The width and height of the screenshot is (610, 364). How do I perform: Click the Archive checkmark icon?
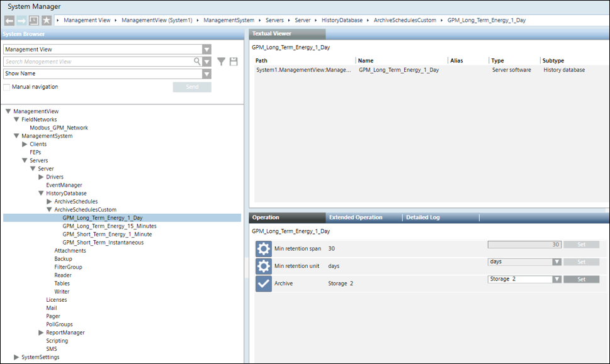pos(263,284)
